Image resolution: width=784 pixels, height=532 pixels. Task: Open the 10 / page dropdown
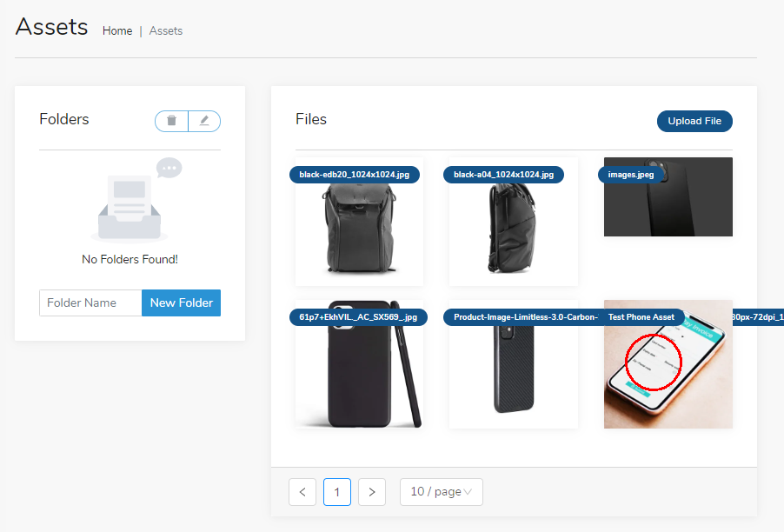441,492
